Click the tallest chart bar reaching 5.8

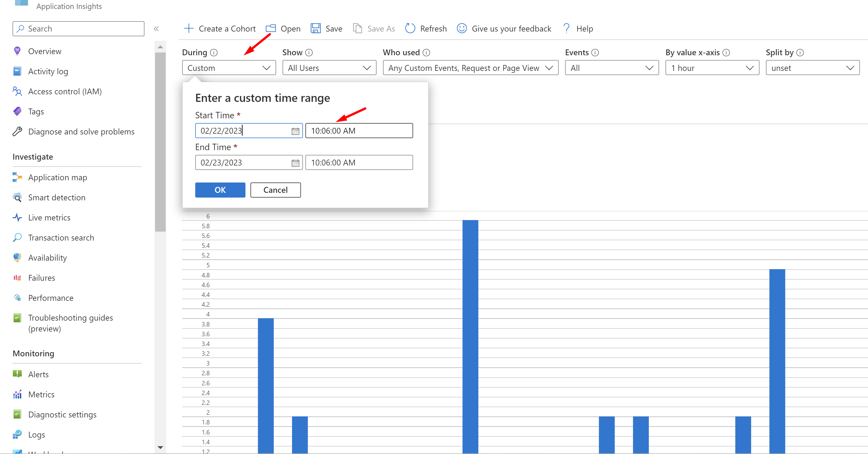pyautogui.click(x=470, y=336)
